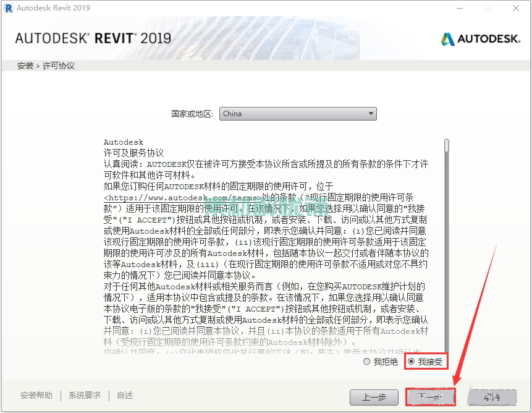Open the 国家或地区 country dropdown showing China
Image resolution: width=532 pixels, height=413 pixels.
(x=298, y=114)
